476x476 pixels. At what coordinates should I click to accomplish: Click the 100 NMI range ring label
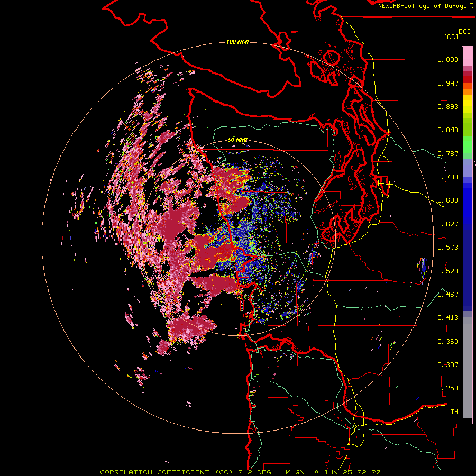pyautogui.click(x=237, y=42)
